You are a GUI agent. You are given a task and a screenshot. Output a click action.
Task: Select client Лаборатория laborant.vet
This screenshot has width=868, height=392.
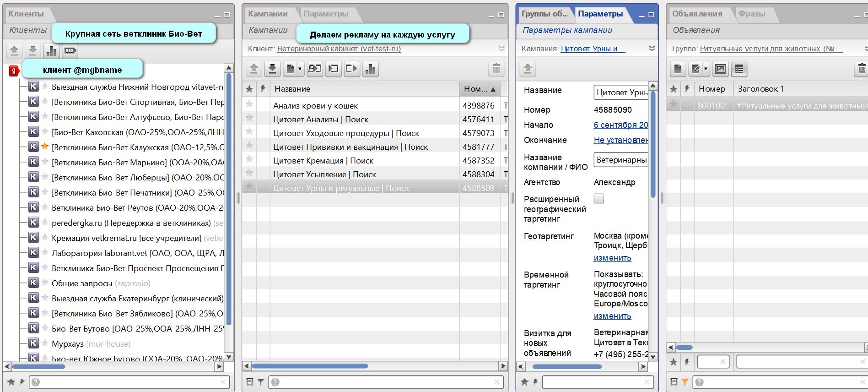click(x=138, y=253)
